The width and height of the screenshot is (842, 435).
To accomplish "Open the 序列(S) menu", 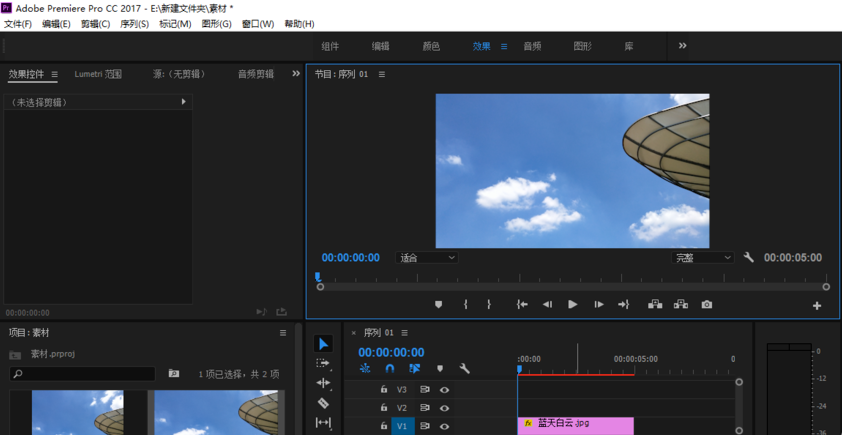I will click(x=134, y=24).
